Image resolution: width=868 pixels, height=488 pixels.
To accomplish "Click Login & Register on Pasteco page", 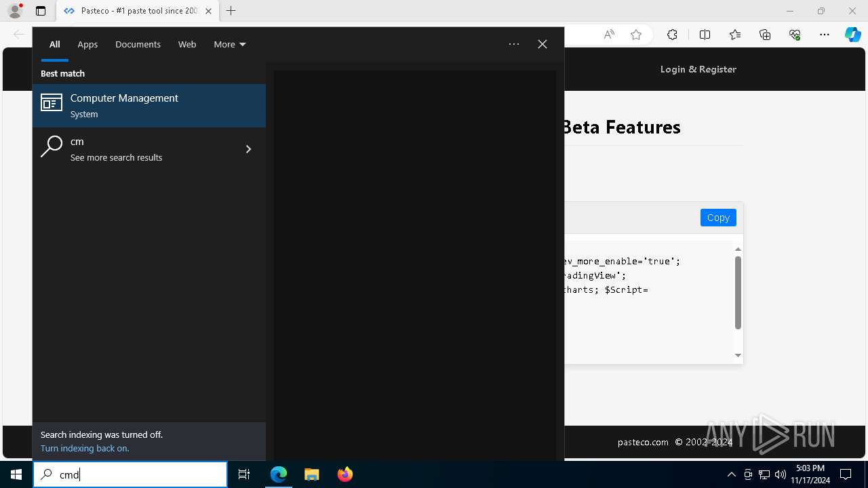I will 698,69.
